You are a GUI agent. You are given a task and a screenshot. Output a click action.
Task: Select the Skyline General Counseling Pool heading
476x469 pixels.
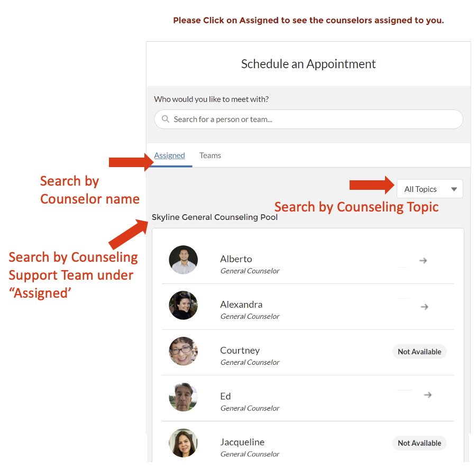click(215, 217)
